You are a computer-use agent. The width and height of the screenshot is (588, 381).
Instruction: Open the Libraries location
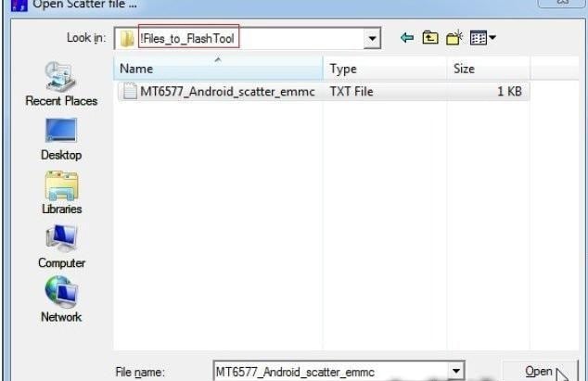click(61, 193)
